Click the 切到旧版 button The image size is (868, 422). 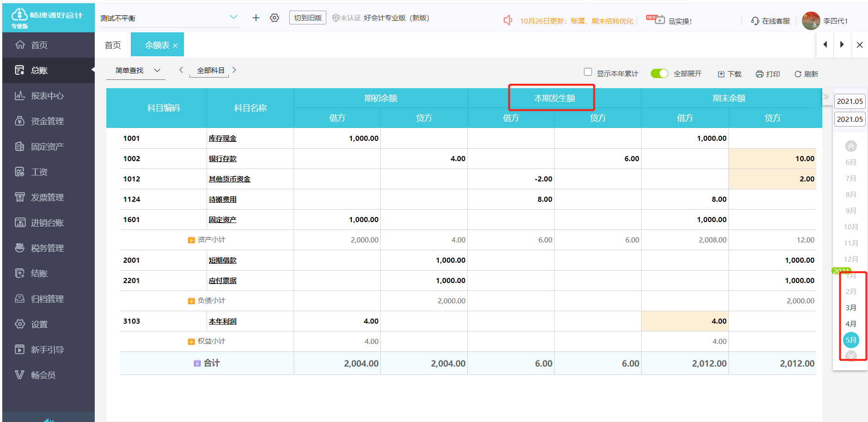(x=308, y=18)
